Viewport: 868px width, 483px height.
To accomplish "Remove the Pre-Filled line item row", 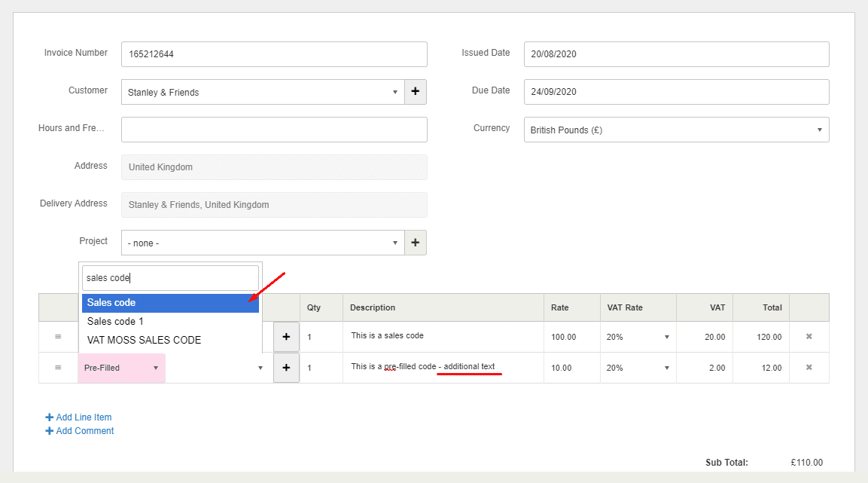I will [809, 368].
